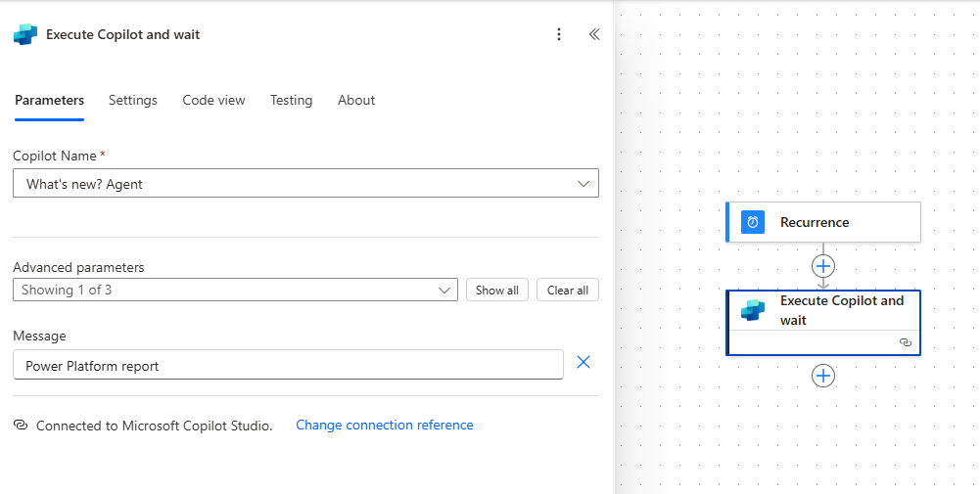This screenshot has height=494, width=980.
Task: Switch to the Settings tab
Action: coord(132,100)
